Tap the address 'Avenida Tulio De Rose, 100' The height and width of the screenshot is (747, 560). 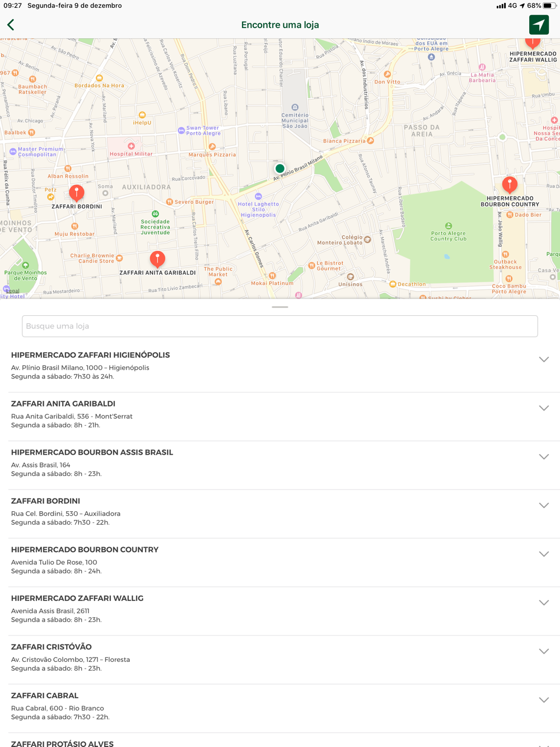point(54,562)
